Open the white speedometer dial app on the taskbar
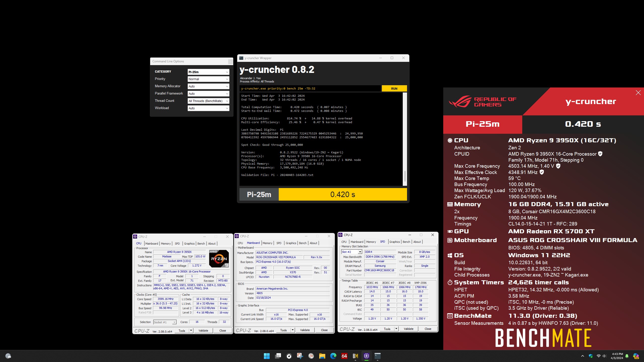Viewport: 644px width, 362px height. 289,356
